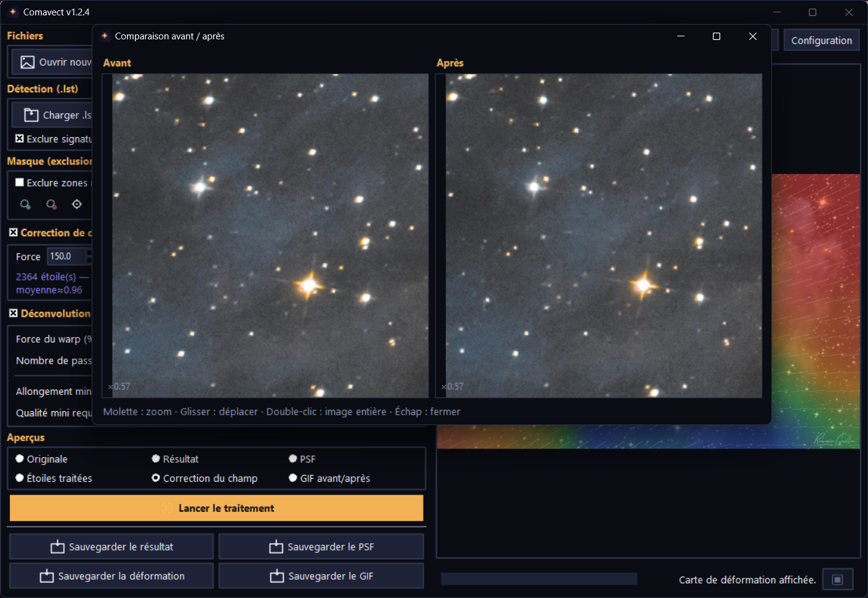Screen dimensions: 868x598
Task: Click Sauvegarder la déformation button
Action: (x=111, y=576)
